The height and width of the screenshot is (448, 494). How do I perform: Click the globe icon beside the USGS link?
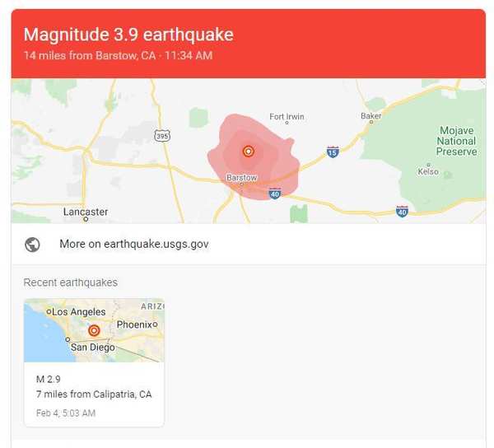click(x=32, y=245)
